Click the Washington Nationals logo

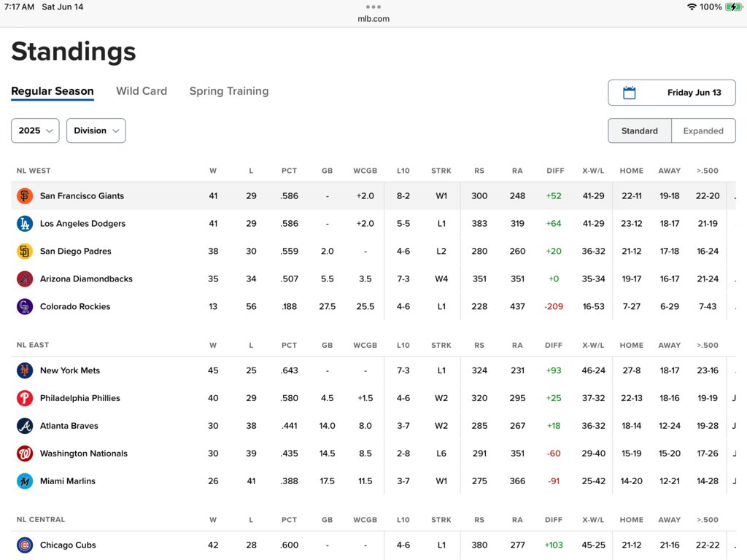coord(25,453)
